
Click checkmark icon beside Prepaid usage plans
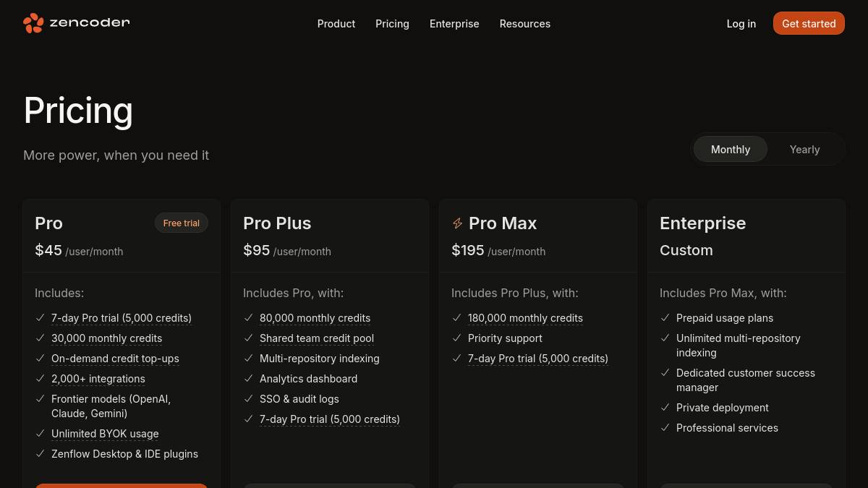coord(665,317)
